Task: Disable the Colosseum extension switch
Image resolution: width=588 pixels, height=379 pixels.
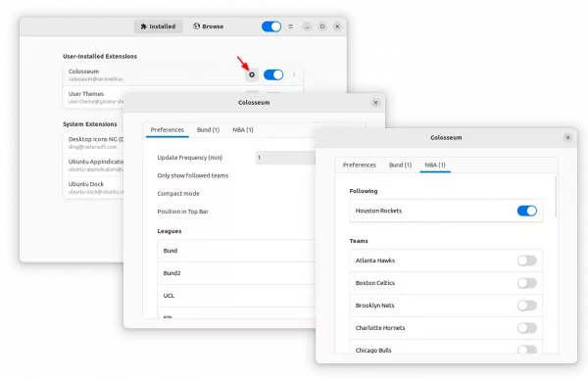Action: pos(273,74)
